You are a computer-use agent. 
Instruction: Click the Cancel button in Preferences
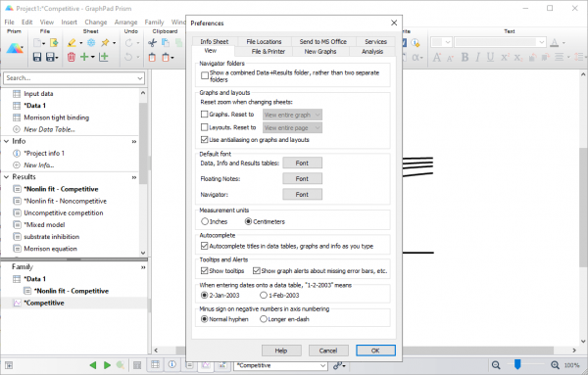pyautogui.click(x=328, y=351)
